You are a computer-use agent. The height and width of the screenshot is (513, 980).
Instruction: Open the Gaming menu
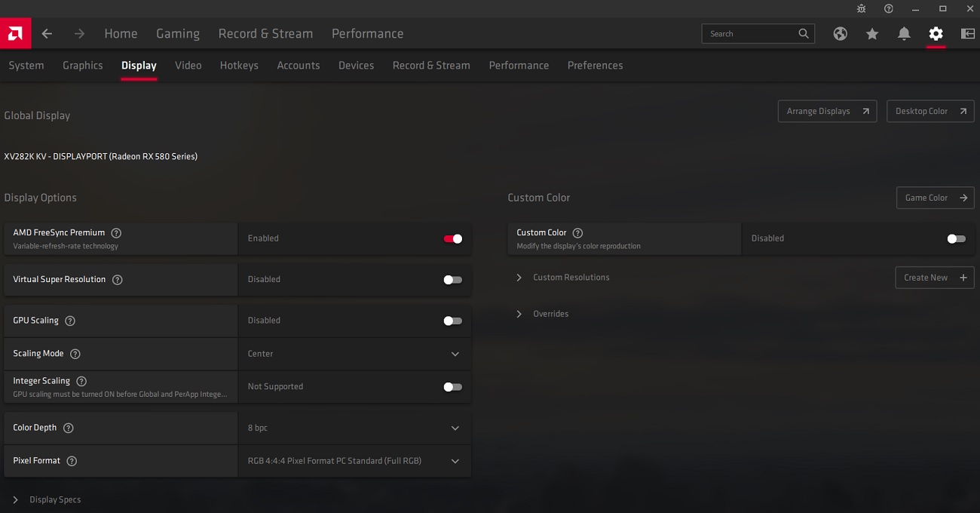coord(178,34)
